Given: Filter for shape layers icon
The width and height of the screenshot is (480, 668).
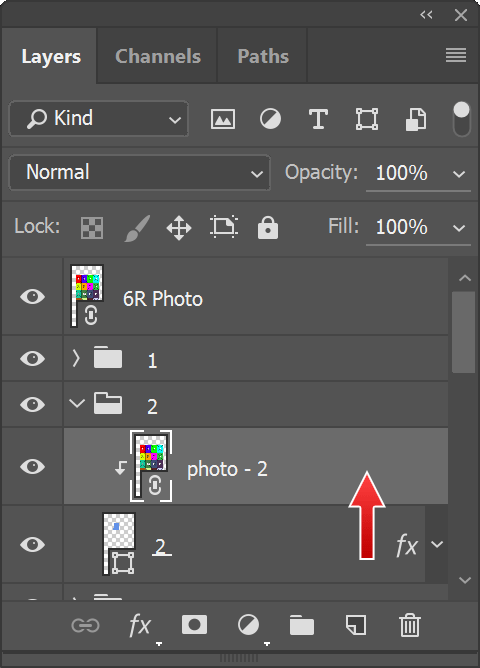Looking at the screenshot, I should click(367, 119).
